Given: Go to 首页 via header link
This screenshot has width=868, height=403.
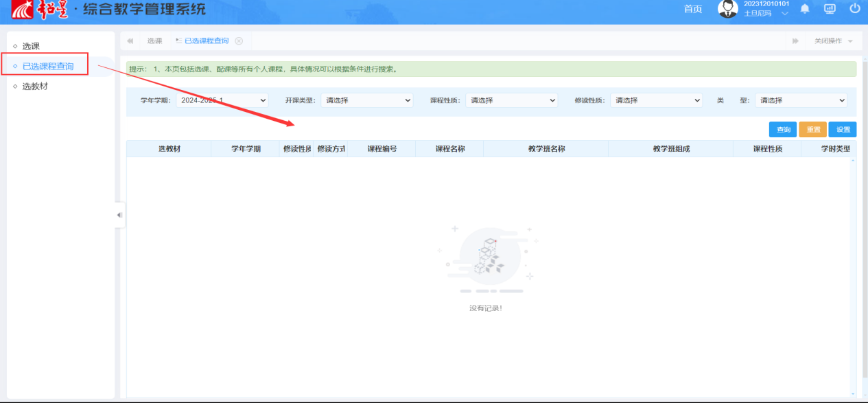Looking at the screenshot, I should [693, 9].
